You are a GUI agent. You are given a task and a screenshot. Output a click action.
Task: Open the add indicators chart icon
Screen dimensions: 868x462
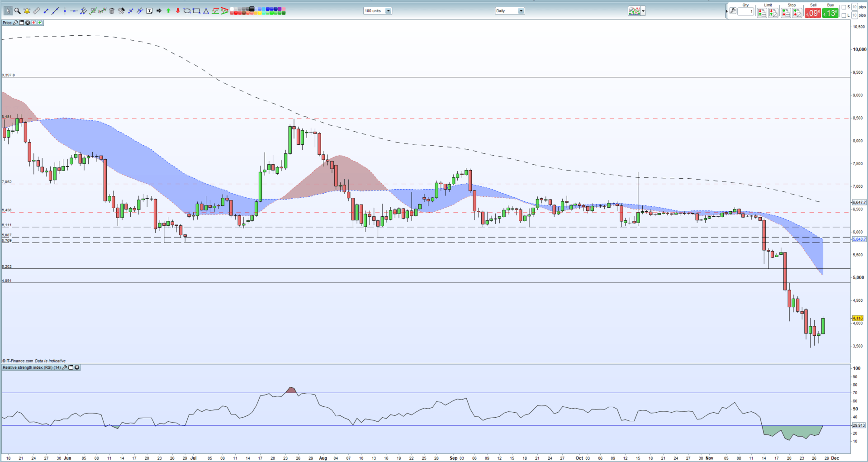click(x=634, y=11)
